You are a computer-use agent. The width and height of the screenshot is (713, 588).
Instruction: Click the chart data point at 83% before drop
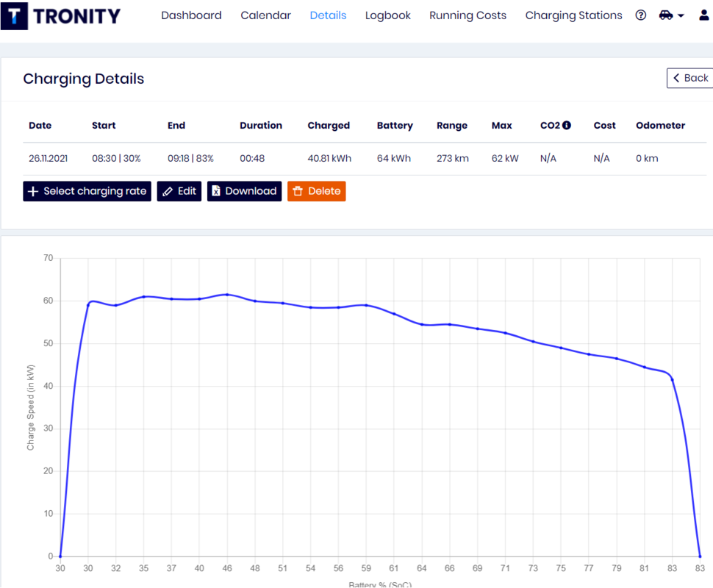coord(672,379)
